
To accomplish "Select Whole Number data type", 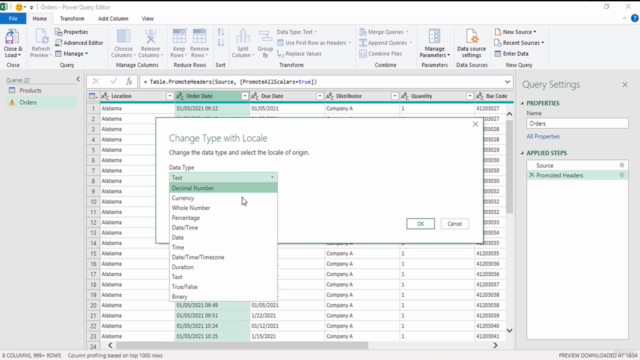I will click(x=223, y=208).
